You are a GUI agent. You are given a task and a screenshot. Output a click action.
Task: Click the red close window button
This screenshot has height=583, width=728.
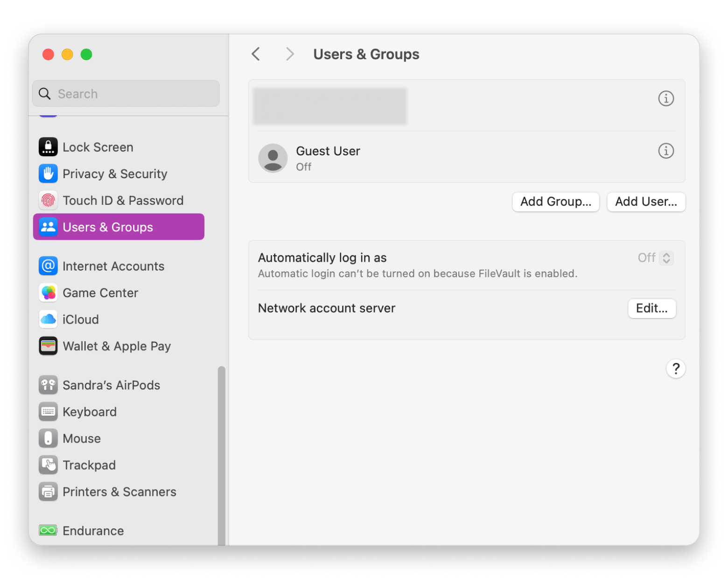(x=48, y=54)
